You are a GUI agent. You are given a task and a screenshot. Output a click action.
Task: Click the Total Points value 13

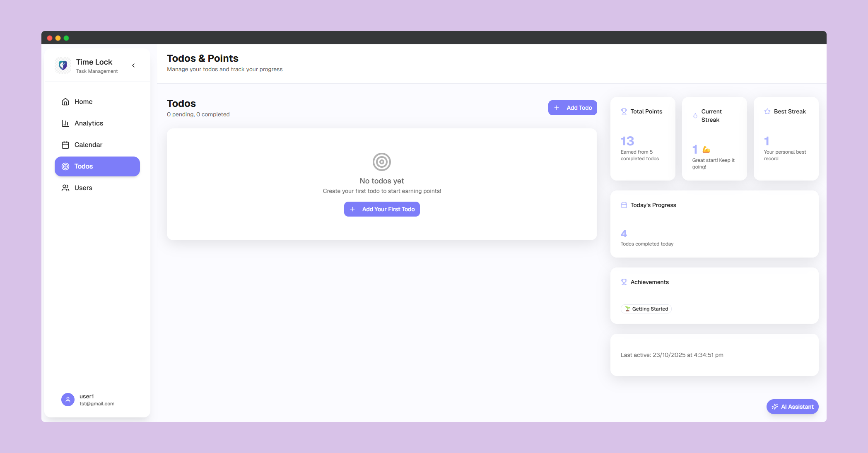coord(627,141)
